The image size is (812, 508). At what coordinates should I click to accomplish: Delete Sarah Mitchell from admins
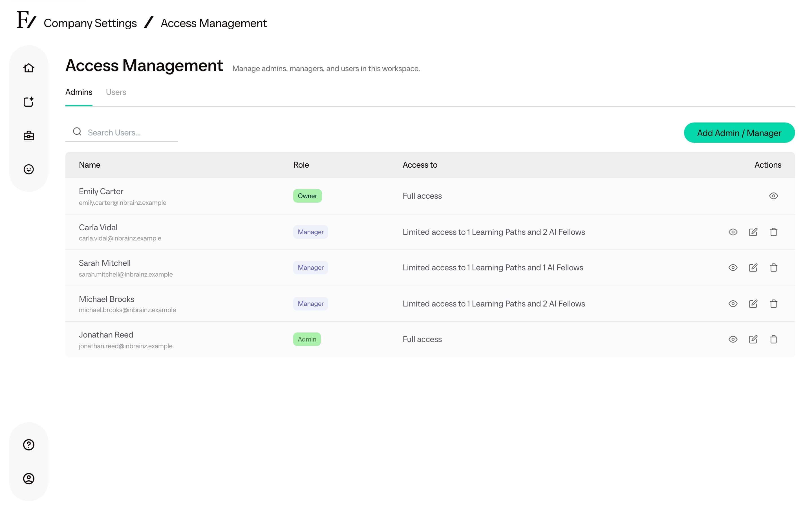(x=773, y=268)
